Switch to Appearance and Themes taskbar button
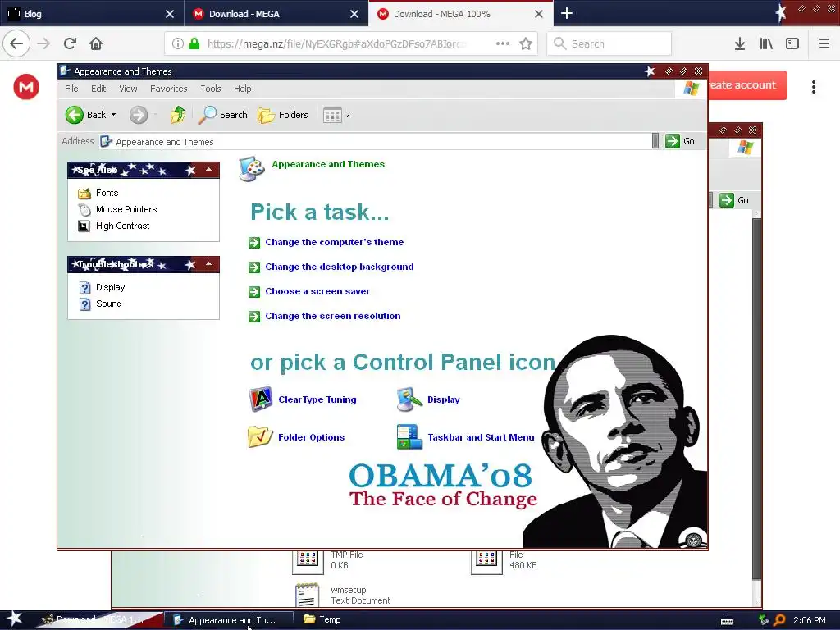This screenshot has height=630, width=840. (228, 620)
